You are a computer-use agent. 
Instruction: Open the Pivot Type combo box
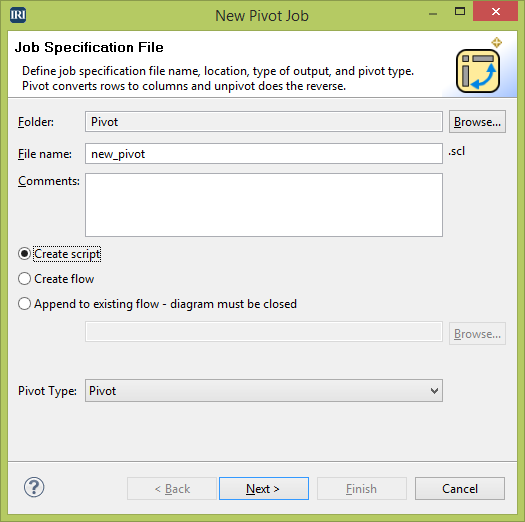[x=264, y=390]
